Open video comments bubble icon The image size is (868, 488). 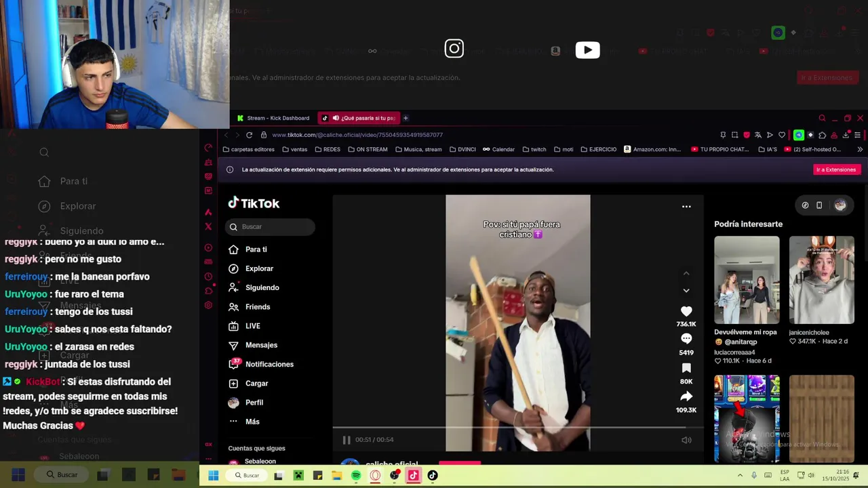pos(686,339)
